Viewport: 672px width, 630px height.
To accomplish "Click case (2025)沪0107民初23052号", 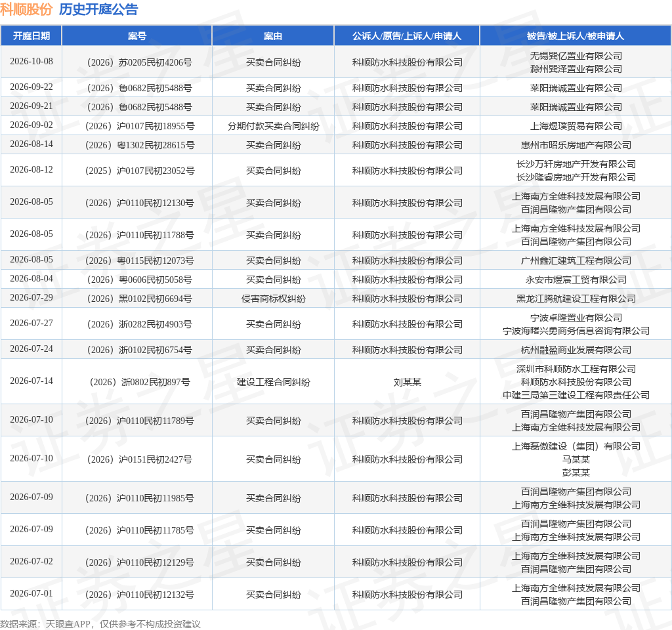I will (140, 171).
